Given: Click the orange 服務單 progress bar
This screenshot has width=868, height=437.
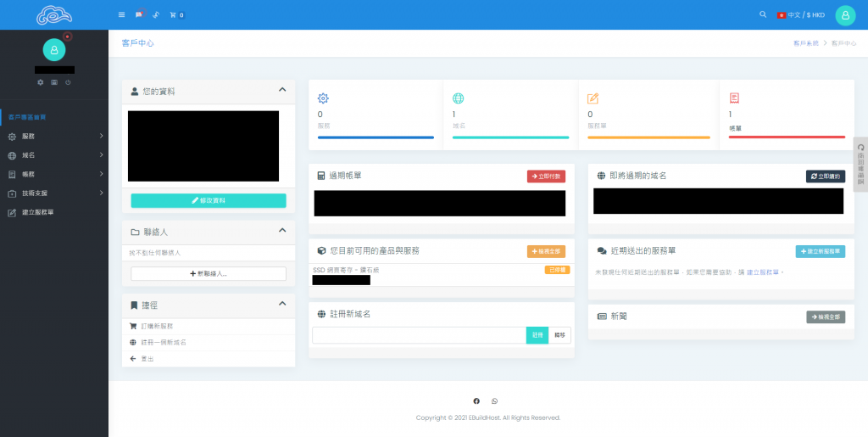Looking at the screenshot, I should [648, 137].
